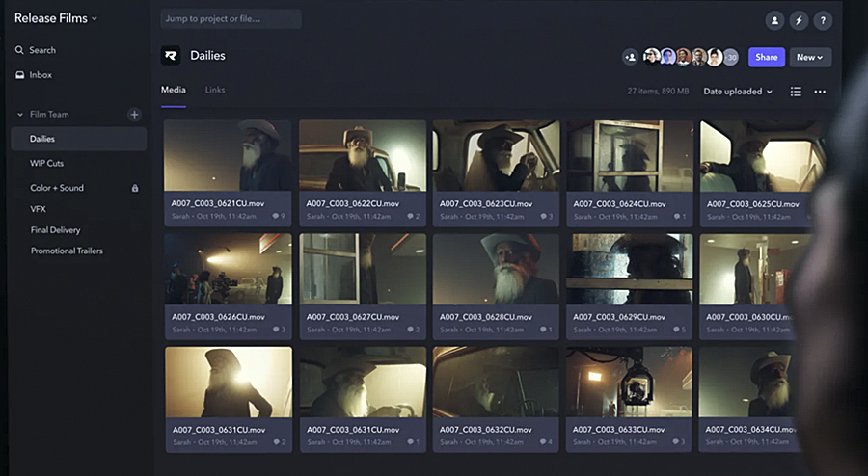Open thumbnail of A007_C003_0632CU.mov

click(x=496, y=382)
